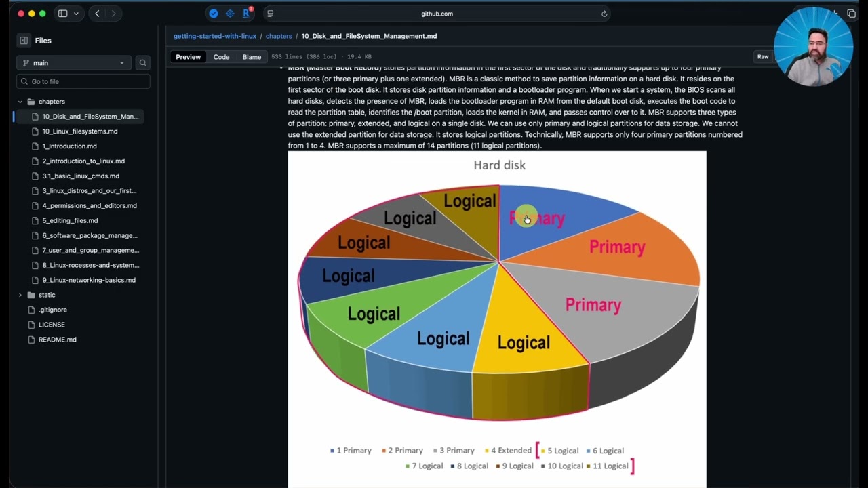Switch to the Code tab
868x488 pixels.
222,57
